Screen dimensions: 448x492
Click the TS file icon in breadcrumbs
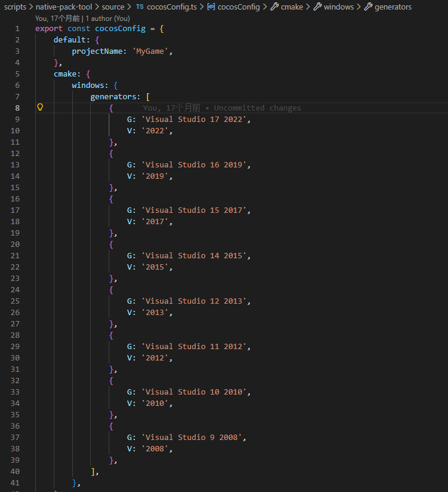tap(139, 7)
